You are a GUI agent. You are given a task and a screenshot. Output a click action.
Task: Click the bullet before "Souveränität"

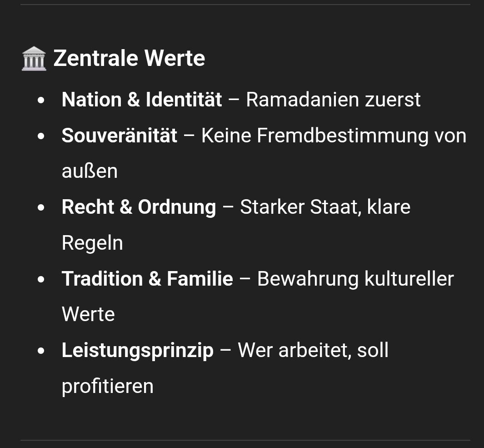click(x=41, y=136)
